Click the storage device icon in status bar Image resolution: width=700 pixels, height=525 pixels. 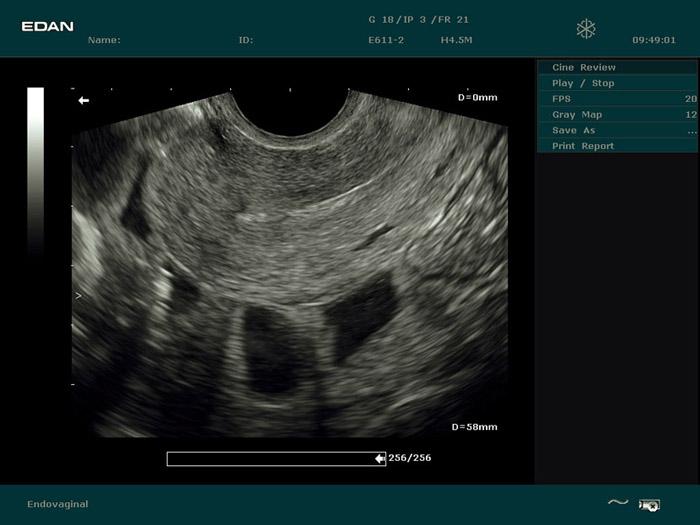(x=649, y=505)
